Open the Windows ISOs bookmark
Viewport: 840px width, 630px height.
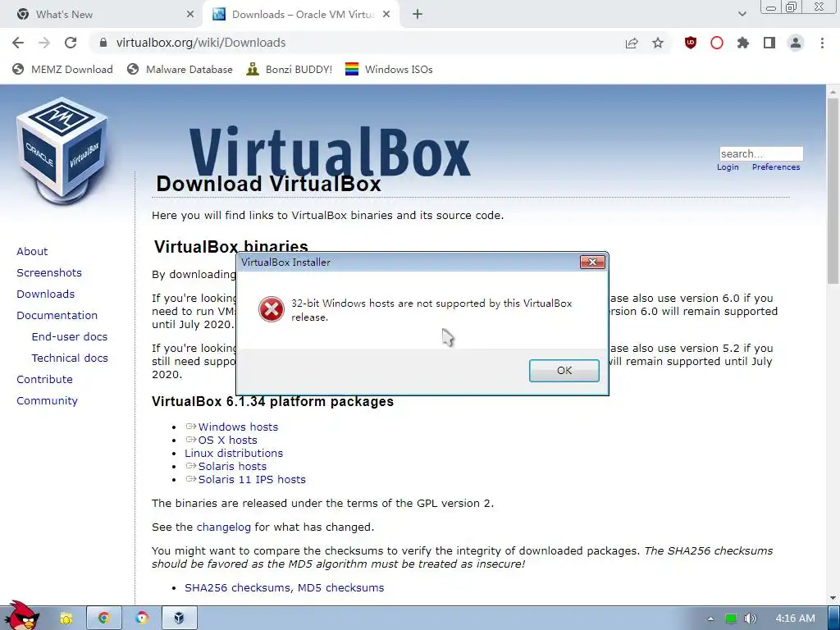click(x=389, y=69)
